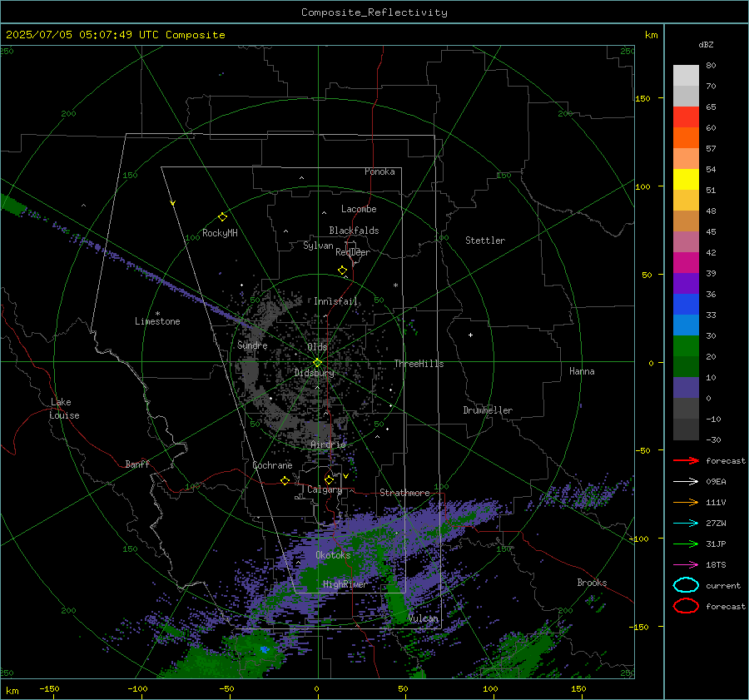Click the Banff label
The height and width of the screenshot is (700, 749).
[x=137, y=464]
